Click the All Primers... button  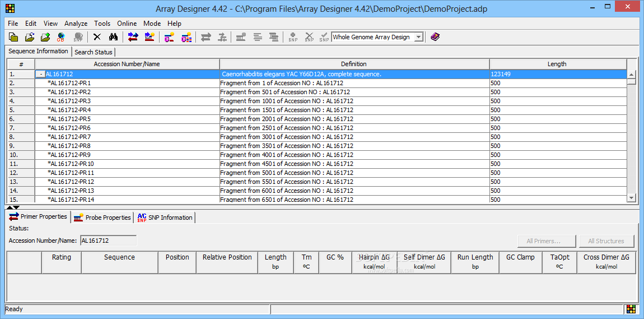pyautogui.click(x=546, y=241)
